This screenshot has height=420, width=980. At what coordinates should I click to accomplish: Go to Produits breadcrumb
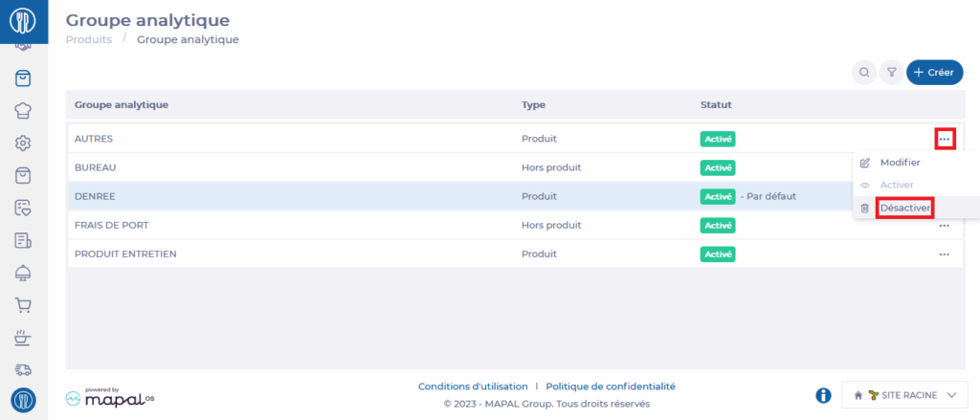(x=88, y=39)
